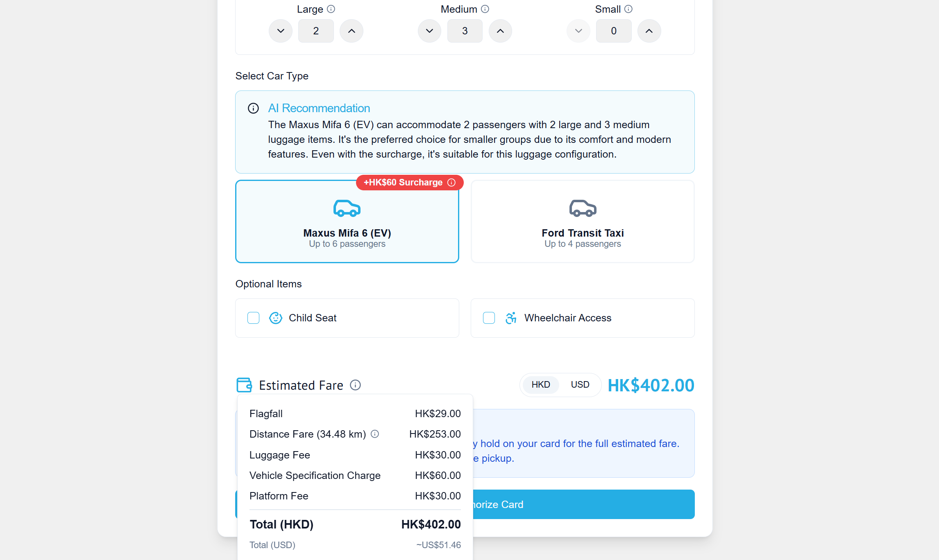The height and width of the screenshot is (560, 939).
Task: Click the info icon beside Medium luggage
Action: pos(485,9)
